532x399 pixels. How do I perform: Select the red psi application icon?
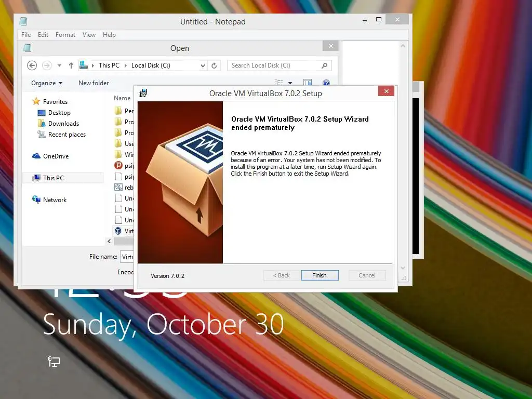click(118, 166)
